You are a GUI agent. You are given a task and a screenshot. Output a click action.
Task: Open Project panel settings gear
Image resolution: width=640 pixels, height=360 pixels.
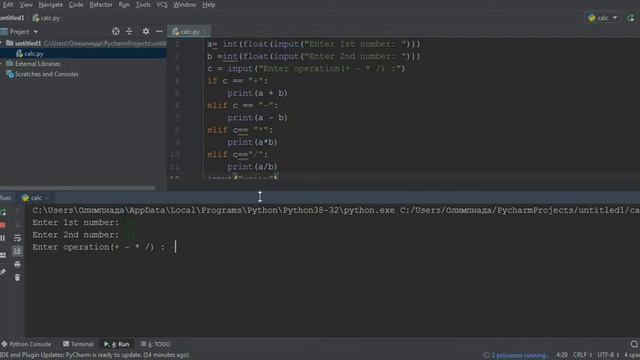point(146,31)
